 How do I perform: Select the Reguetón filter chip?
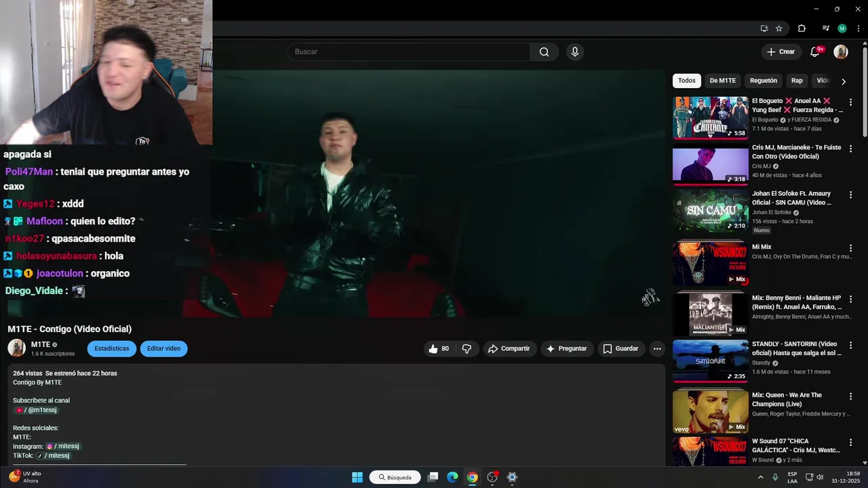coord(763,81)
